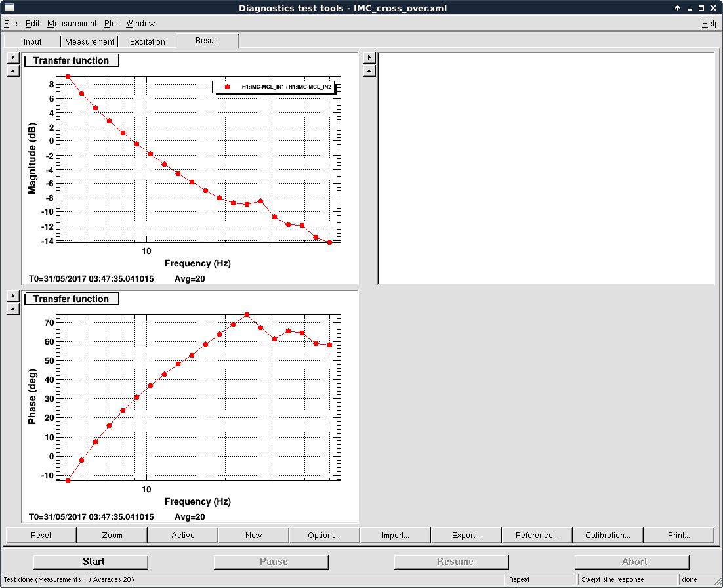The width and height of the screenshot is (723, 588).
Task: Open the File menu
Action: point(10,24)
